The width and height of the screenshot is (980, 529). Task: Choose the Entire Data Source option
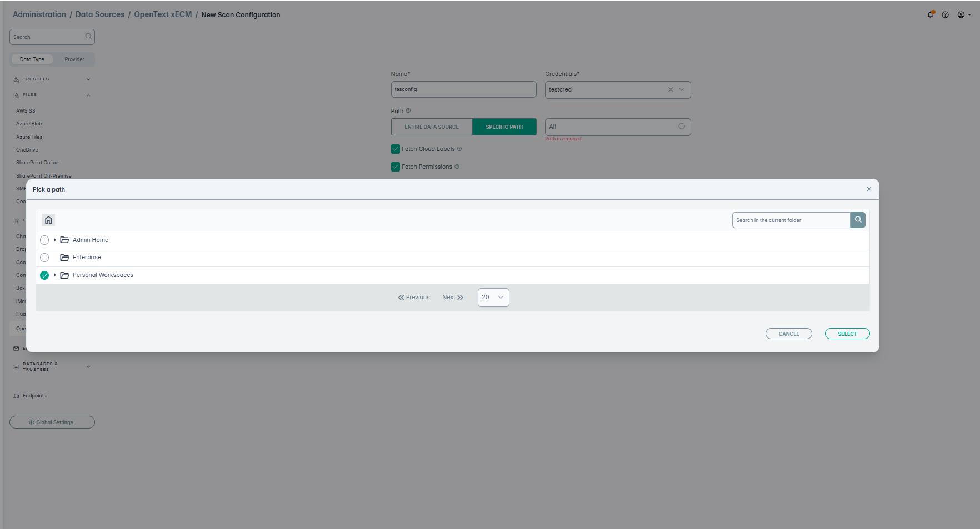click(x=432, y=127)
